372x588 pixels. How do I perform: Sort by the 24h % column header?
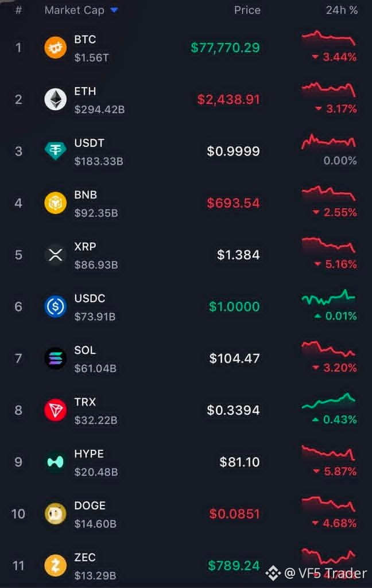coord(342,10)
